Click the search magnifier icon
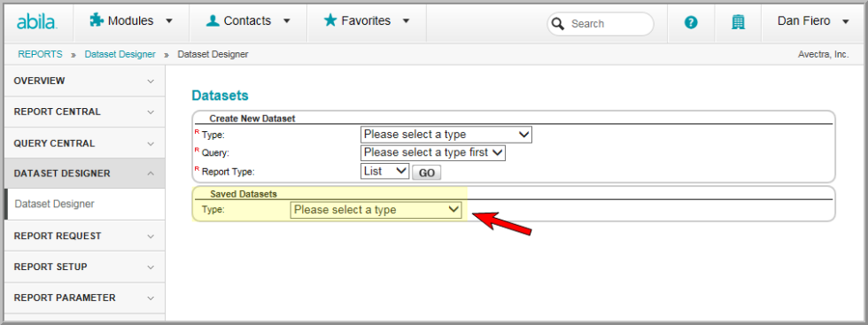 (x=558, y=24)
